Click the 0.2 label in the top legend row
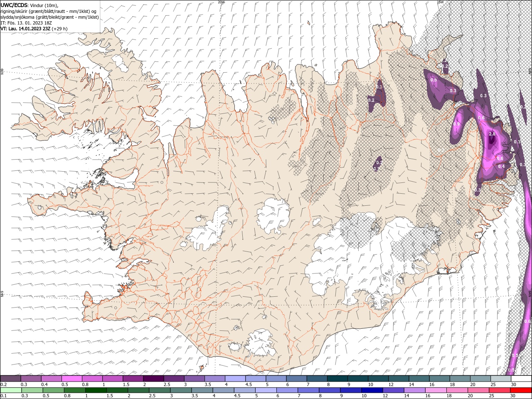The width and height of the screenshot is (532, 399). [x=4, y=384]
